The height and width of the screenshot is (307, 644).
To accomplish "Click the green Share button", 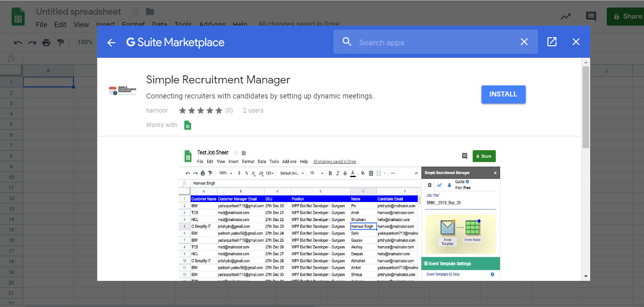I will [x=625, y=17].
